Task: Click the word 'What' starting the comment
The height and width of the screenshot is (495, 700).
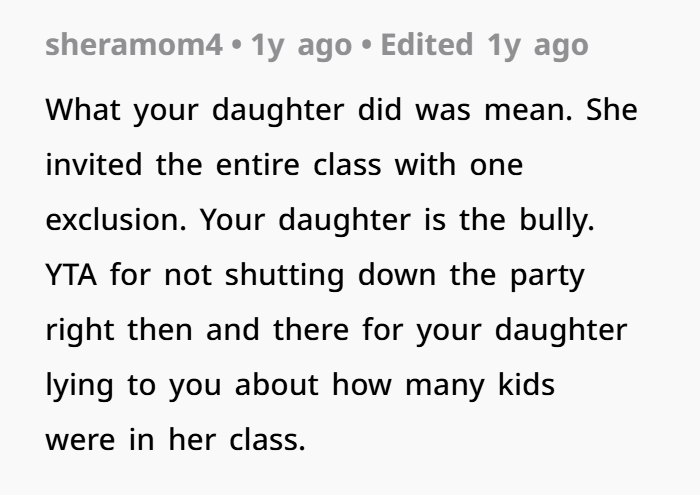Action: [x=83, y=109]
